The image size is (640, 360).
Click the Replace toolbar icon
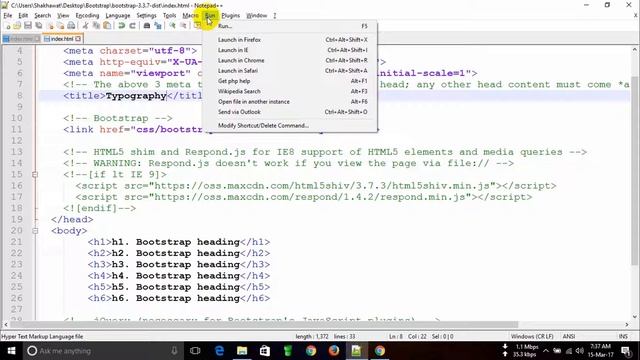coord(158,26)
